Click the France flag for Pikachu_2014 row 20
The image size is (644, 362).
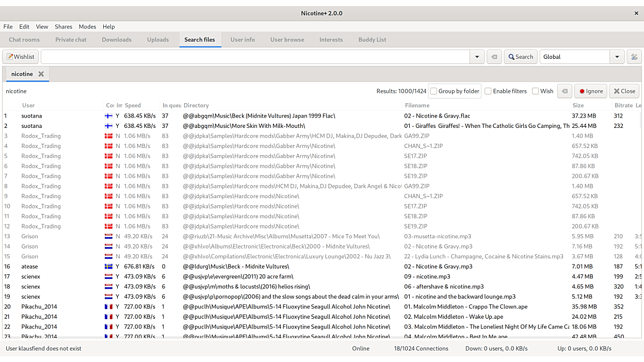coord(109,307)
